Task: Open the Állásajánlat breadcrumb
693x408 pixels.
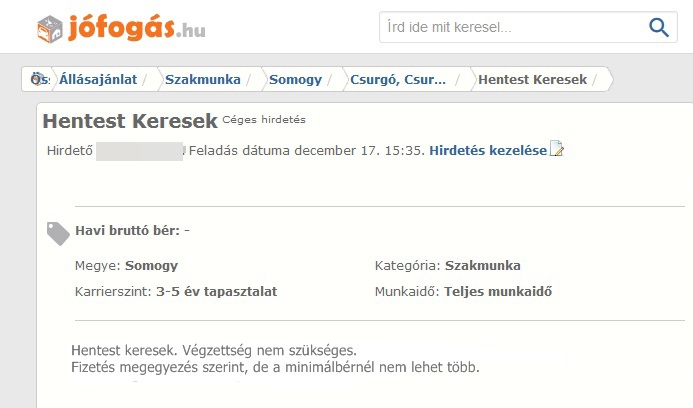Action: (98, 80)
